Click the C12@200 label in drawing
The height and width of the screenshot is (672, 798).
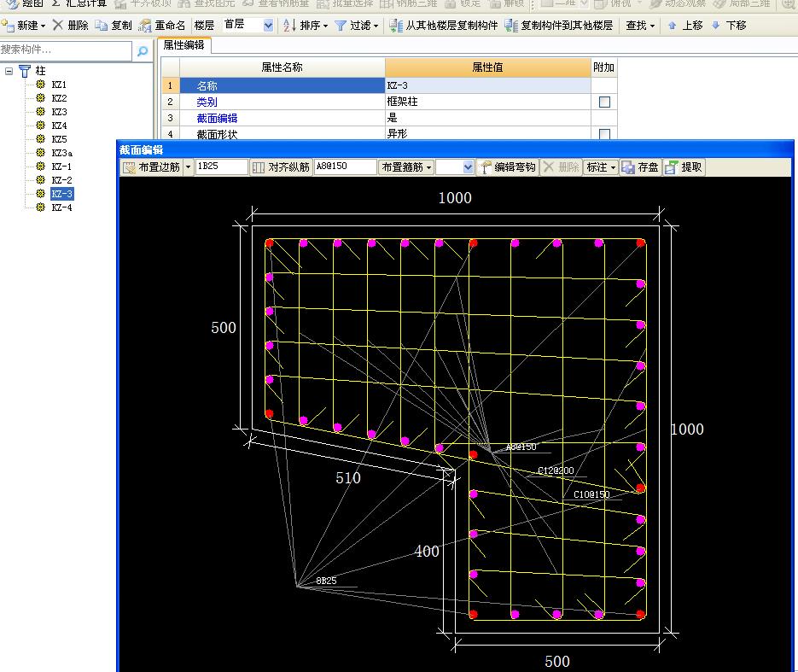coord(556,470)
